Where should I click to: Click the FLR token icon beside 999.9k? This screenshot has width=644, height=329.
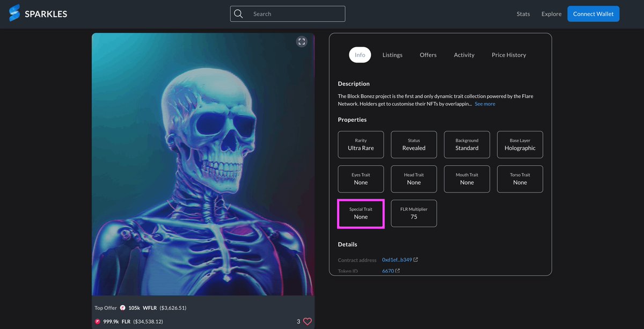(x=98, y=321)
